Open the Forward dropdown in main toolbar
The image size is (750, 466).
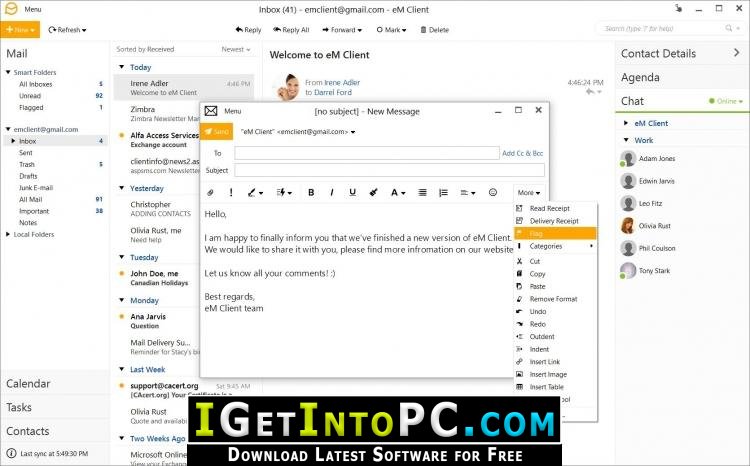pyautogui.click(x=342, y=30)
